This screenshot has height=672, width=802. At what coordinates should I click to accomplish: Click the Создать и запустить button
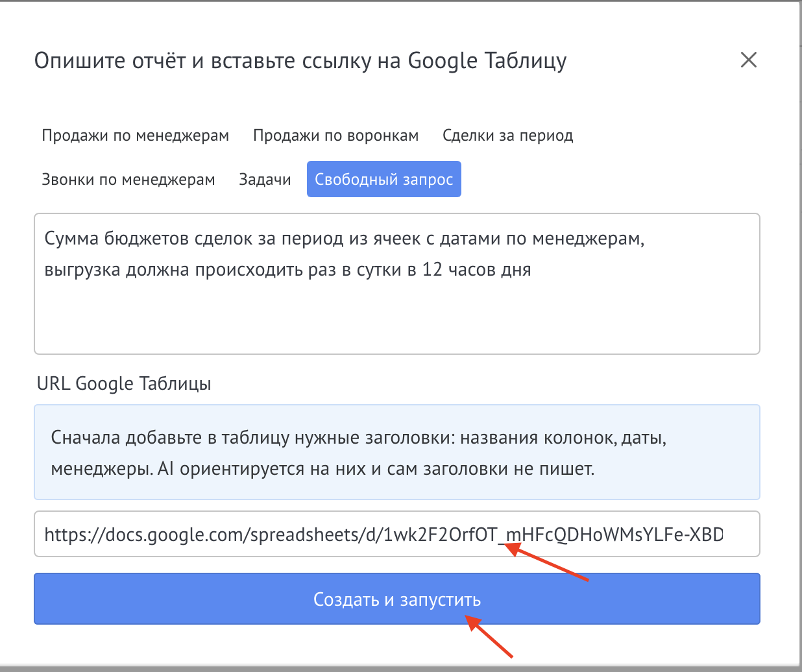pos(397,599)
